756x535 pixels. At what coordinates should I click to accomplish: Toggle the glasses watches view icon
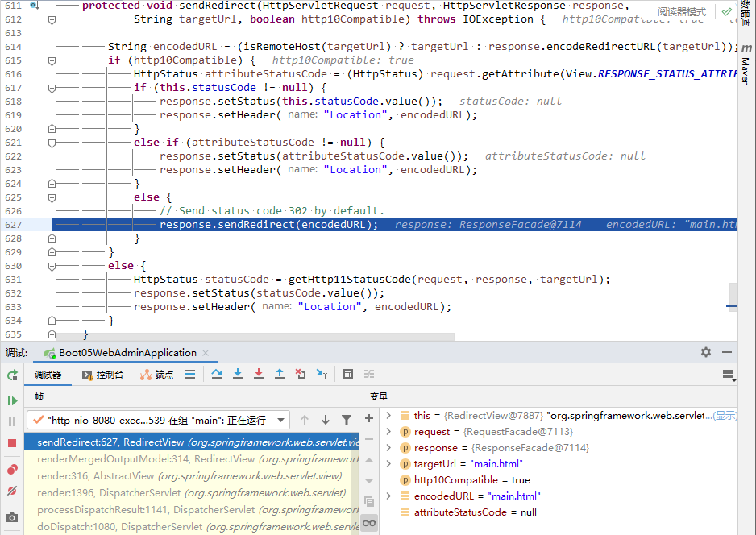369,524
